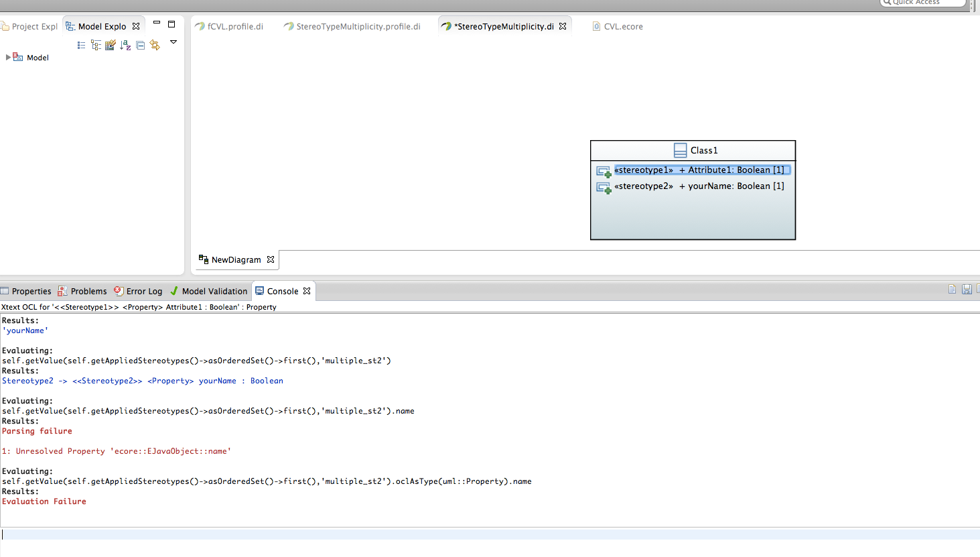Toggle Link with Editor arrows icon

click(155, 45)
